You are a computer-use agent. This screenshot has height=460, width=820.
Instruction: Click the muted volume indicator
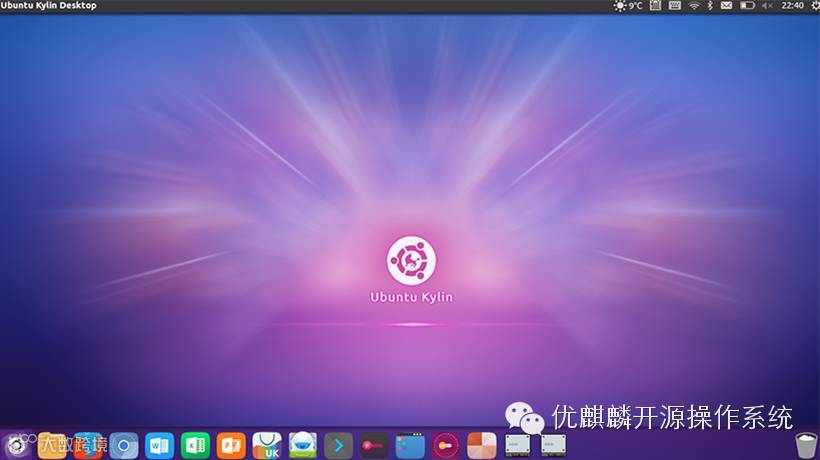tap(767, 6)
